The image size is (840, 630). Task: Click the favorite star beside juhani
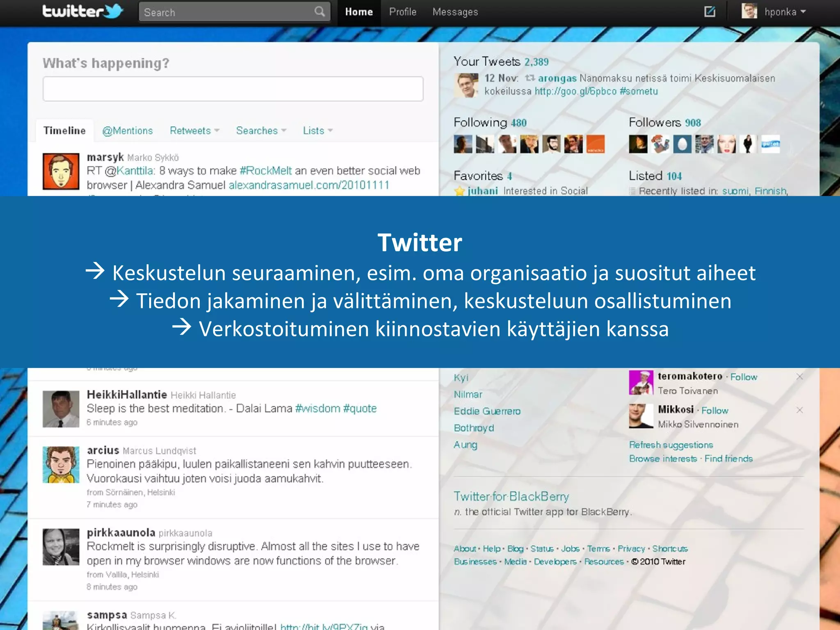point(459,191)
